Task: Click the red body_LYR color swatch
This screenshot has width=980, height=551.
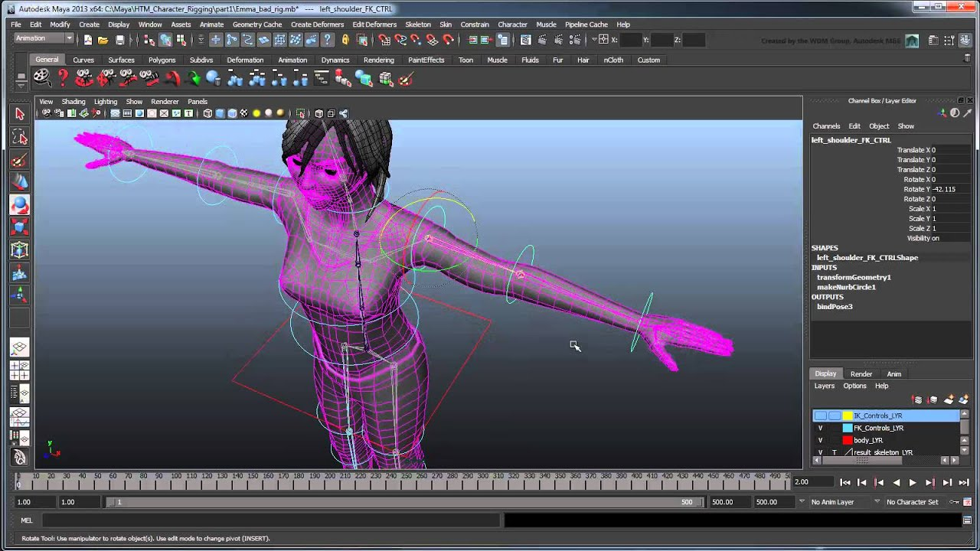Action: click(x=848, y=440)
